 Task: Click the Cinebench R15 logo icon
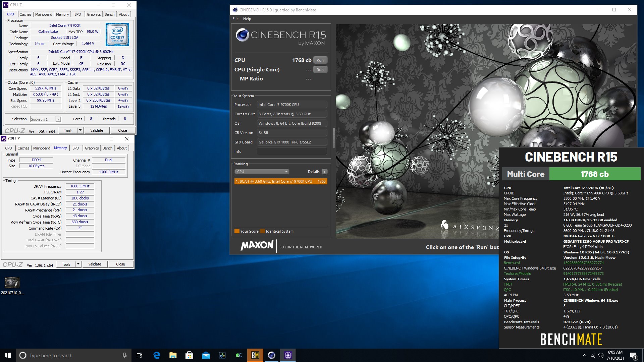(242, 35)
